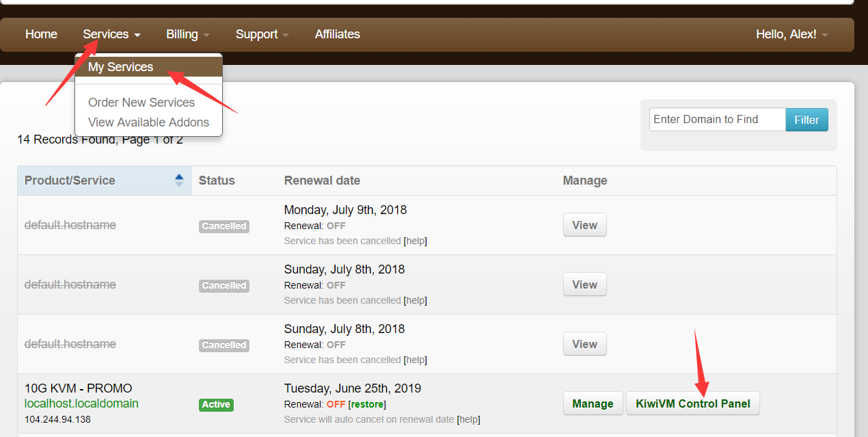Choose Order New Services menu entry
The height and width of the screenshot is (437, 868).
click(141, 103)
